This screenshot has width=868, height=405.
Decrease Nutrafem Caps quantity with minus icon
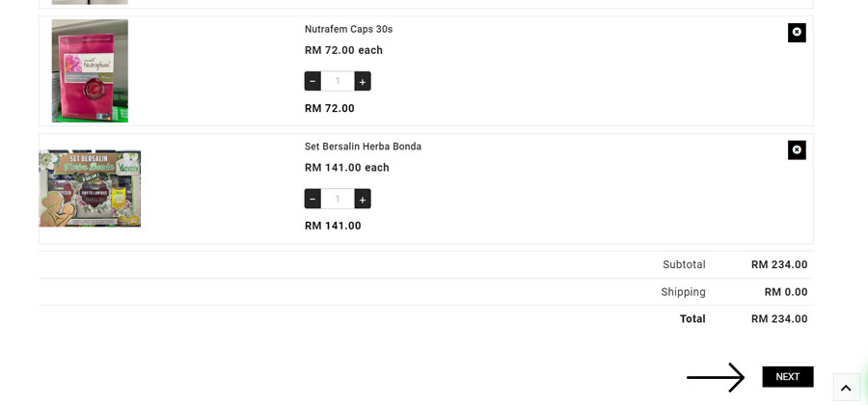point(312,81)
